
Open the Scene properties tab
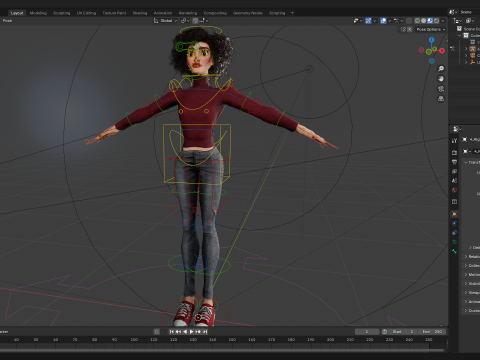[454, 180]
